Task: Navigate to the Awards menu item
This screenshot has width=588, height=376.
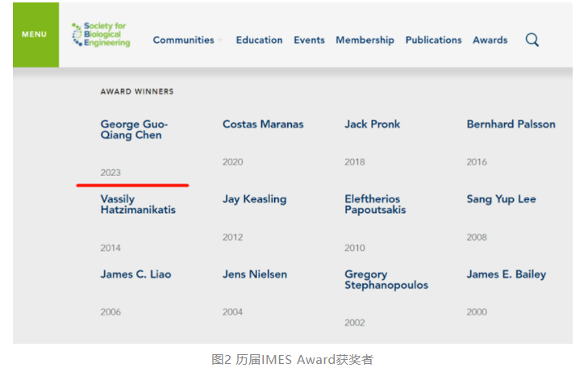Action: [490, 40]
